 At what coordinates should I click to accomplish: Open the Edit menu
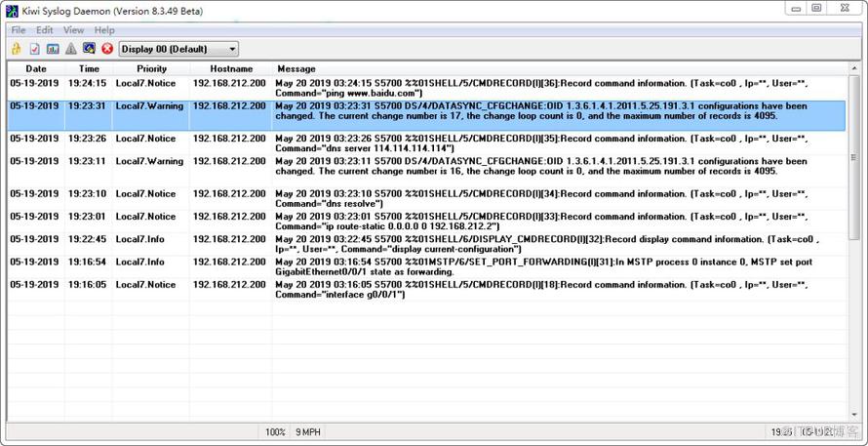click(45, 30)
